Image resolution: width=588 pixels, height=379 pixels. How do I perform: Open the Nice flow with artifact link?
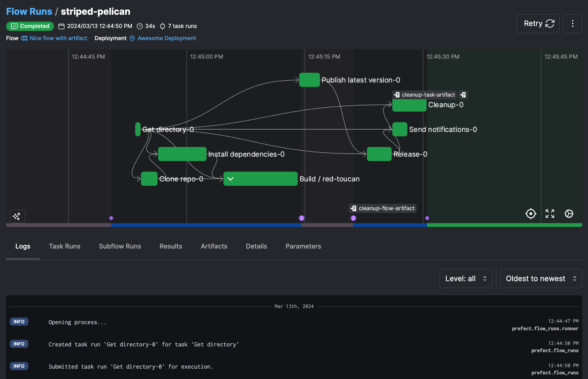click(58, 38)
